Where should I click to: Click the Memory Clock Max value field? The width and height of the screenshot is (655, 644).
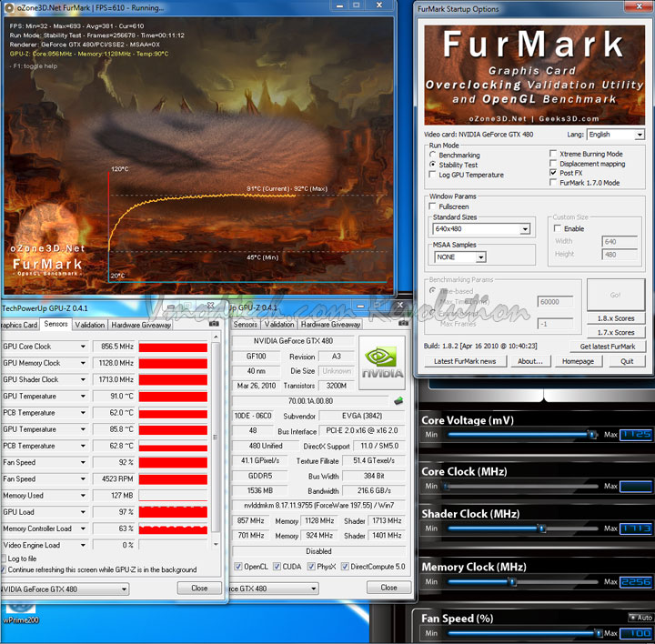[635, 582]
